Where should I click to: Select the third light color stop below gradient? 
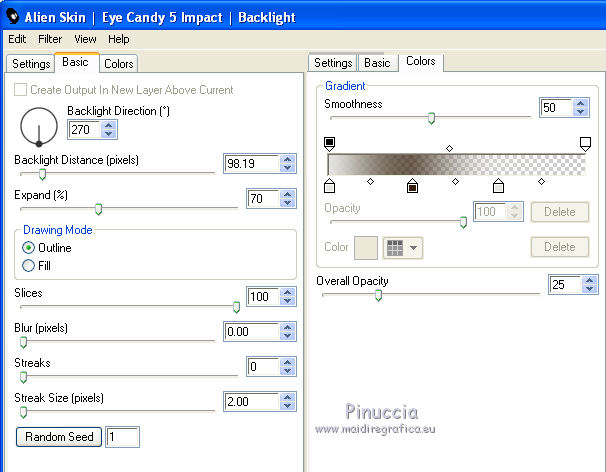[499, 186]
